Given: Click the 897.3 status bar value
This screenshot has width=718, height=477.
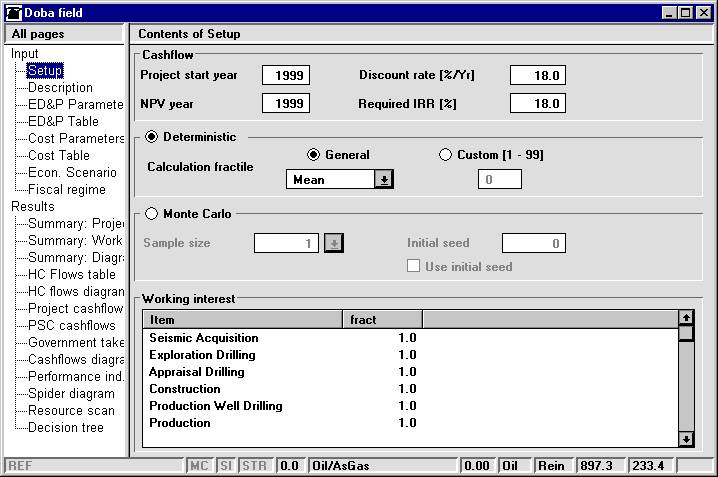Looking at the screenshot, I should click(x=599, y=466).
